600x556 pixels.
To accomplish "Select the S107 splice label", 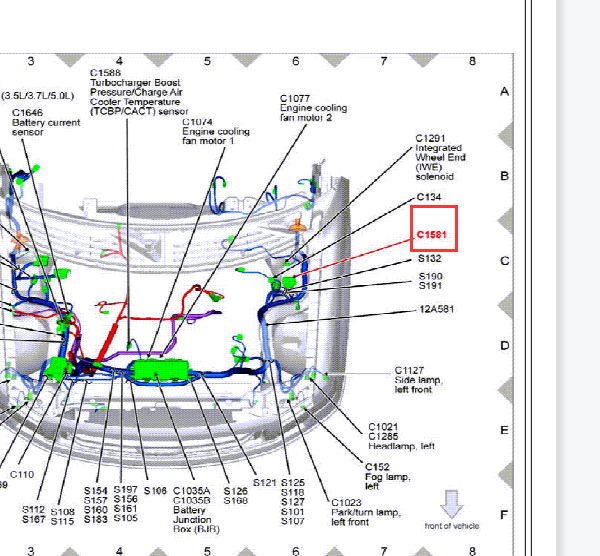I will [293, 521].
